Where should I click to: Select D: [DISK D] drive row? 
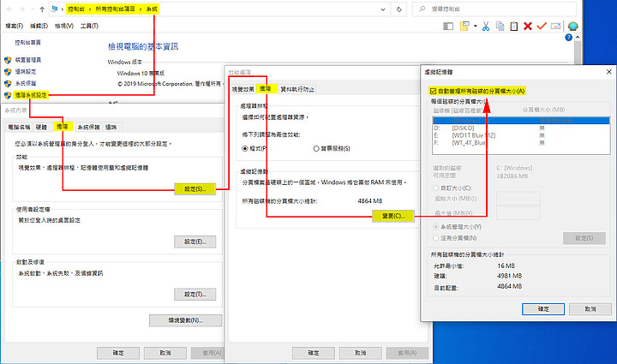click(521, 128)
